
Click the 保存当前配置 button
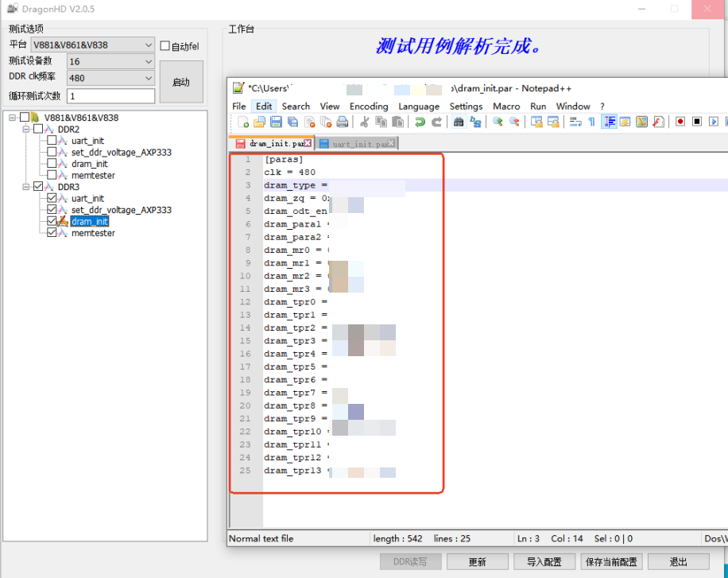pyautogui.click(x=610, y=561)
